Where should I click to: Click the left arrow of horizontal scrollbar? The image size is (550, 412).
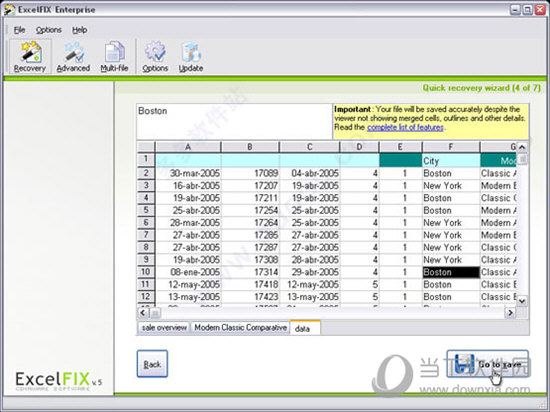pos(143,312)
